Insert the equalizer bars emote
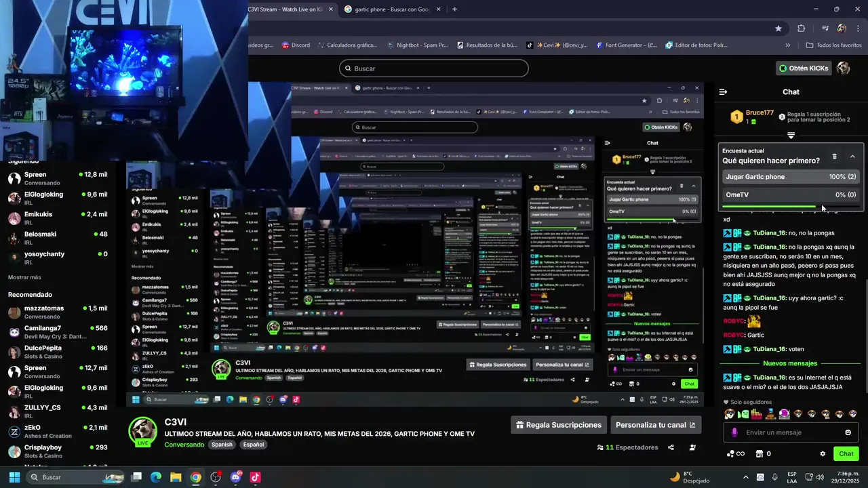 tap(757, 414)
